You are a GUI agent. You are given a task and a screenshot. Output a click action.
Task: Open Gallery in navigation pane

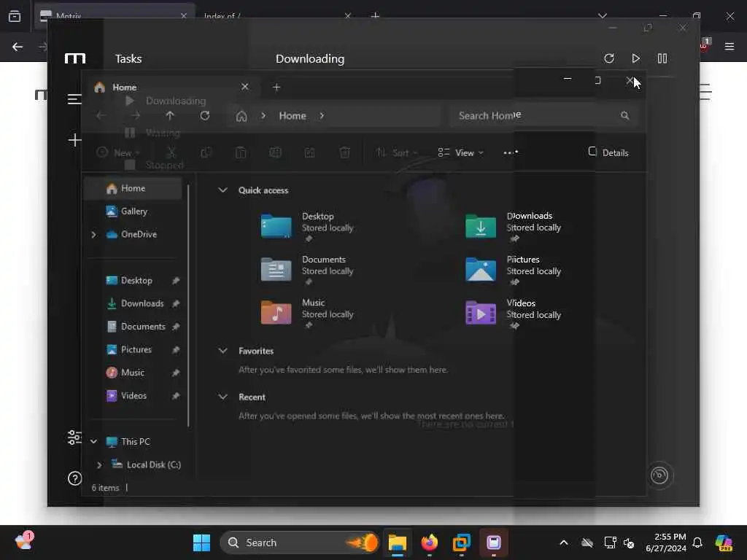pyautogui.click(x=133, y=211)
